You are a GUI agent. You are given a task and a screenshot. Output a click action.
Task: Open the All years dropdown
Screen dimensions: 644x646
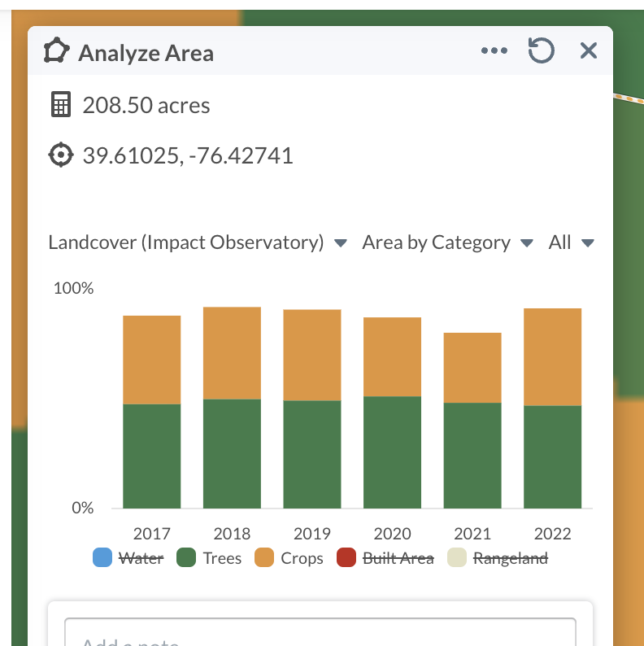tap(571, 242)
